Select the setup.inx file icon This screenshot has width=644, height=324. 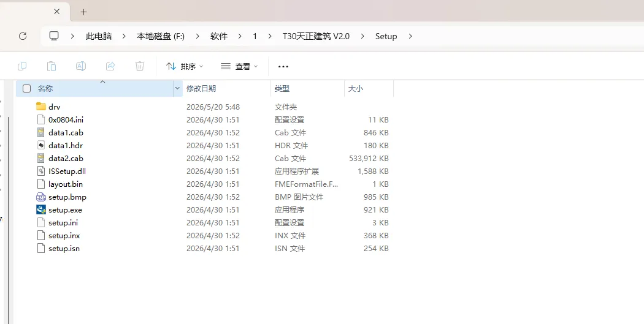click(40, 235)
